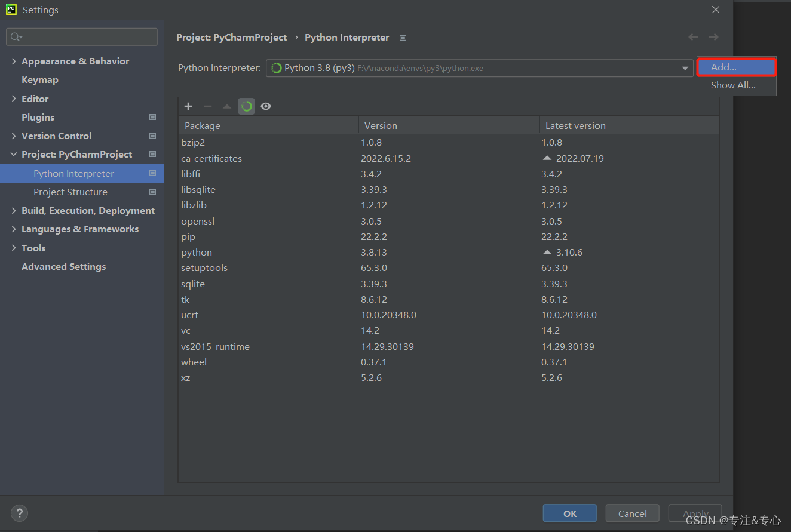
Task: Click the help question mark button
Action: (x=19, y=513)
